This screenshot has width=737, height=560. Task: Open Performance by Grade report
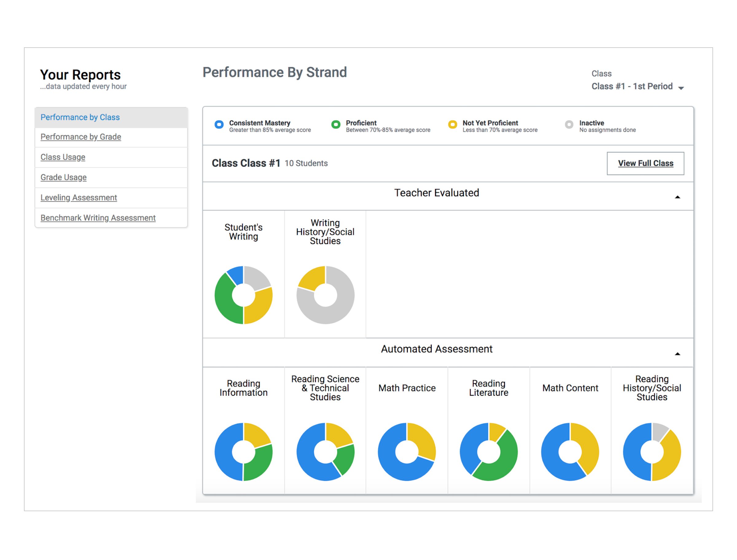81,137
